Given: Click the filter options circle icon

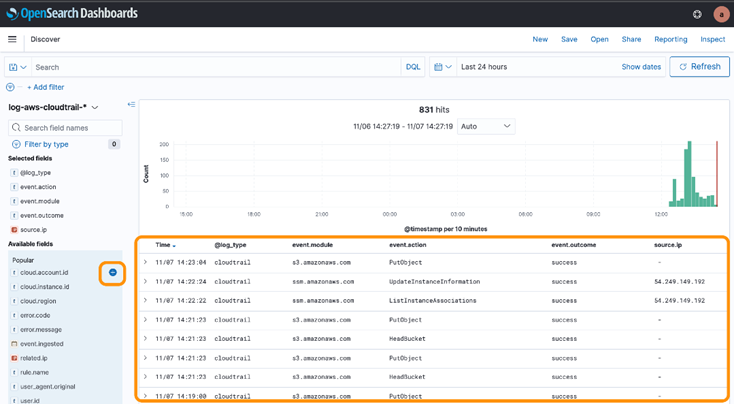Looking at the screenshot, I should [10, 87].
